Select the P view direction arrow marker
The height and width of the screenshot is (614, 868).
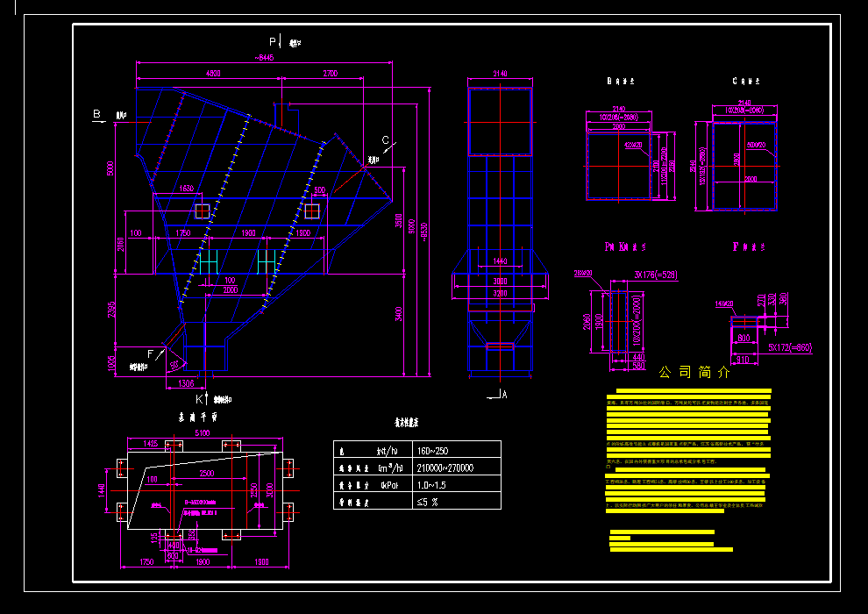(272, 41)
